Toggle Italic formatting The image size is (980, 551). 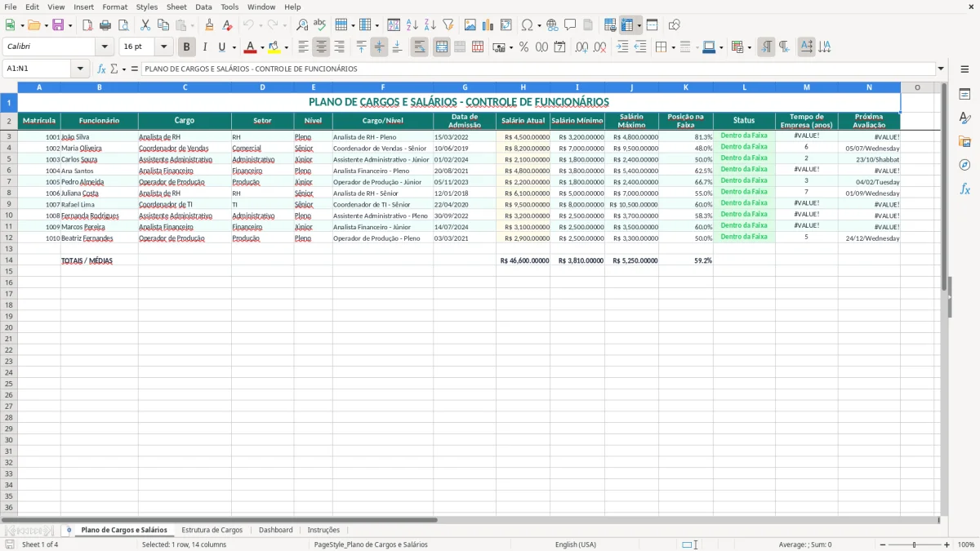pos(205,47)
